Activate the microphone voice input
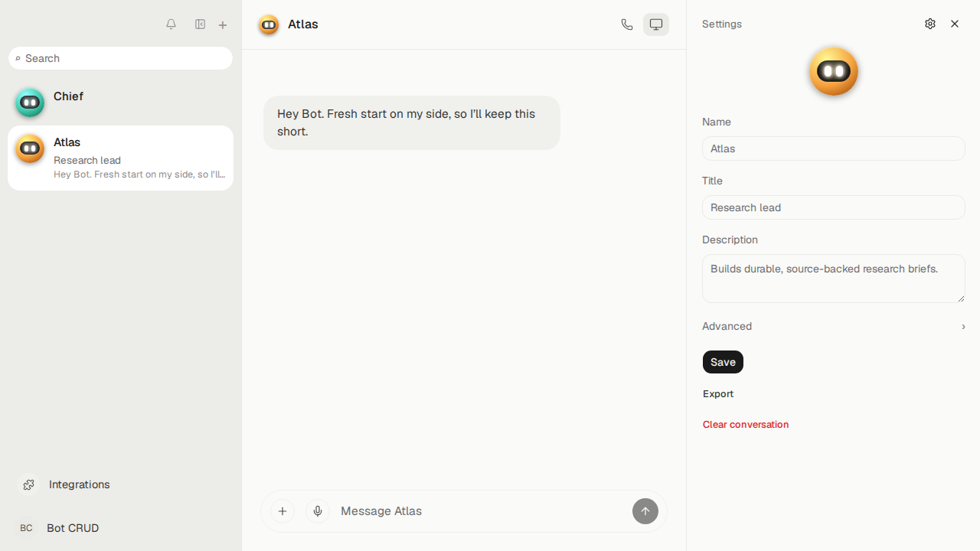This screenshot has height=551, width=980. pyautogui.click(x=318, y=511)
